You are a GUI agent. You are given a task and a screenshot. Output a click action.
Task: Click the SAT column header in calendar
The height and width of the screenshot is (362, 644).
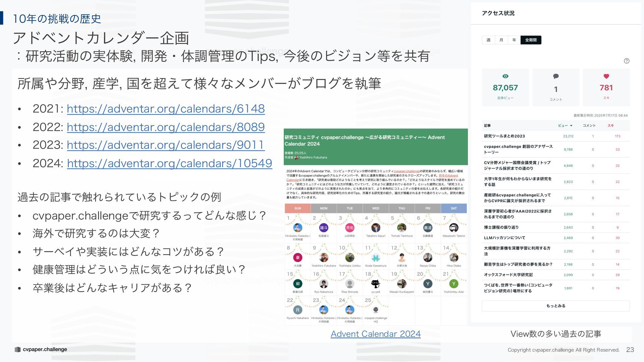pos(453,208)
